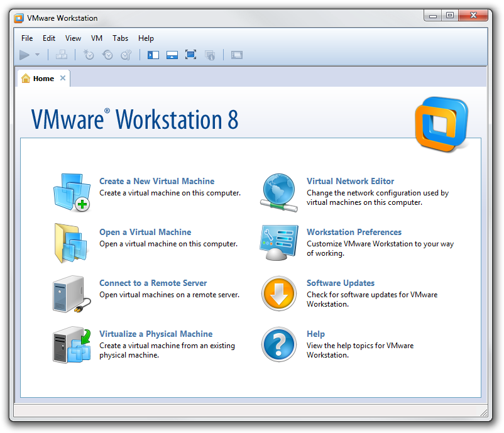Select the Home tab
The height and width of the screenshot is (433, 504).
(x=43, y=78)
